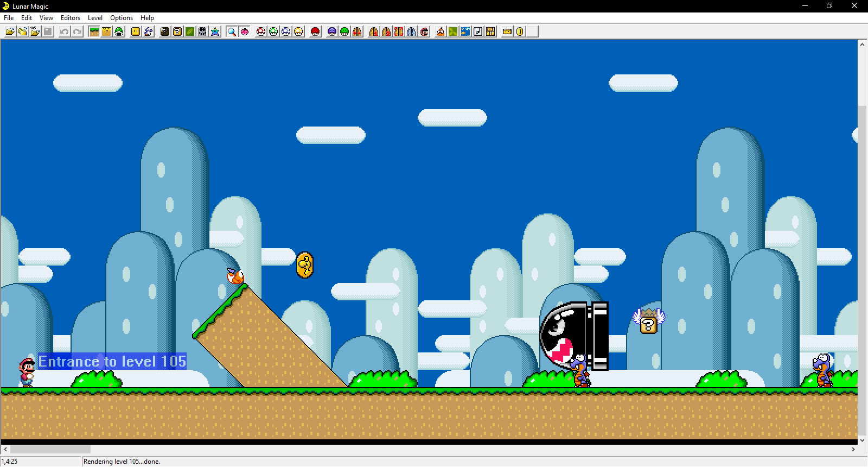868x467 pixels.
Task: Click the rainbow star palette icon
Action: pos(215,31)
